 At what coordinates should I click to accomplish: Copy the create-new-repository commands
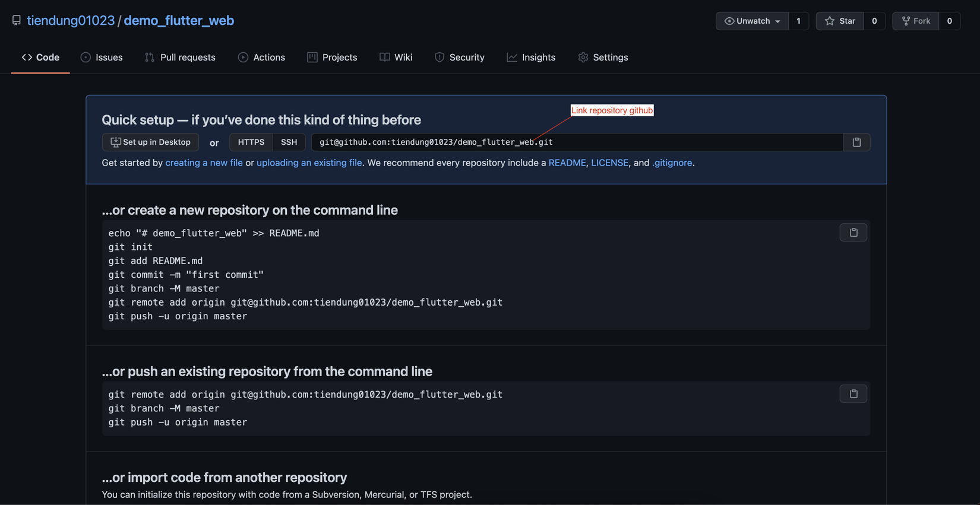[x=853, y=233]
